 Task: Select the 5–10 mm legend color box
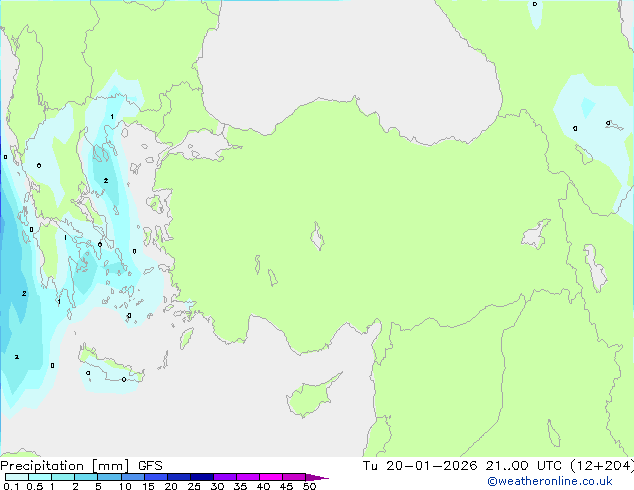pos(109,477)
